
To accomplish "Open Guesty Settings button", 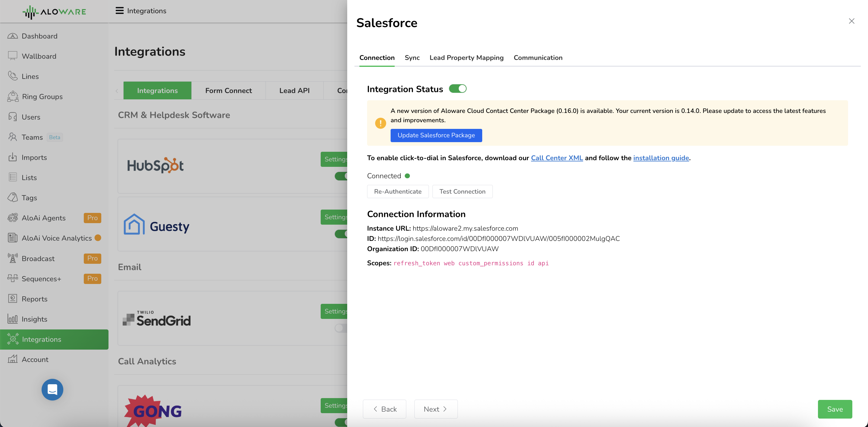I will tap(334, 217).
